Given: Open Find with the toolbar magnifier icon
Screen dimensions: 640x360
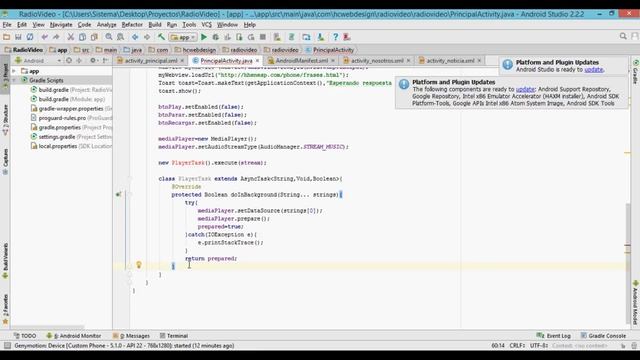Looking at the screenshot, I should (109, 37).
